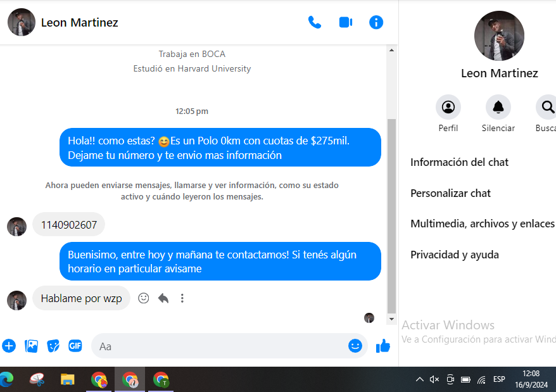React to "Hablame por wzp" message
556x392 pixels.
(144, 298)
